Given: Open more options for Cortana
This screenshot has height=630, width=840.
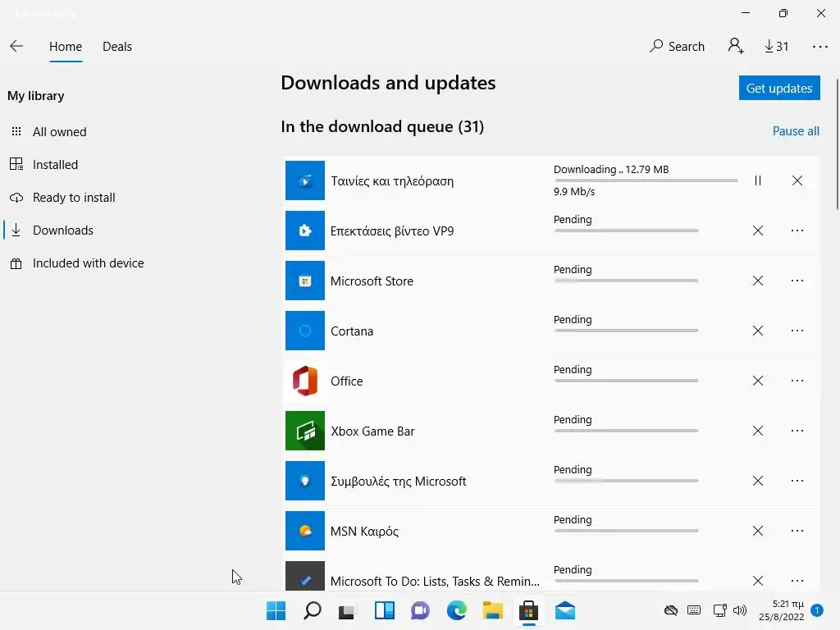Looking at the screenshot, I should coord(797,331).
